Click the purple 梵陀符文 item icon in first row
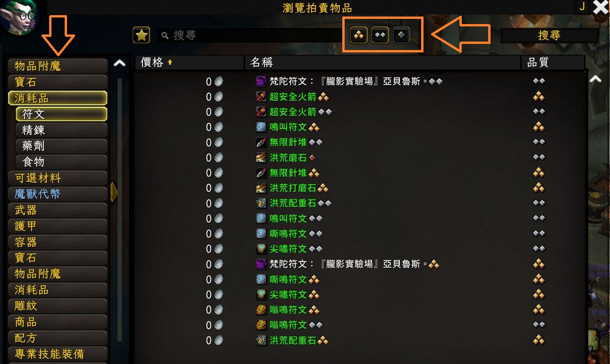This screenshot has width=610, height=364. coord(261,82)
